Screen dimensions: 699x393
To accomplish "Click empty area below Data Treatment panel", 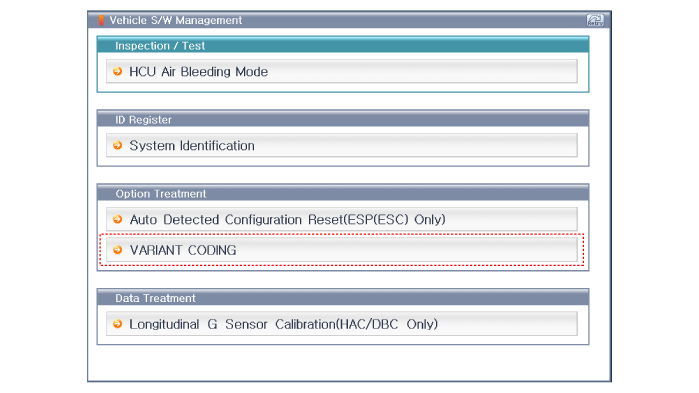I will 343,362.
